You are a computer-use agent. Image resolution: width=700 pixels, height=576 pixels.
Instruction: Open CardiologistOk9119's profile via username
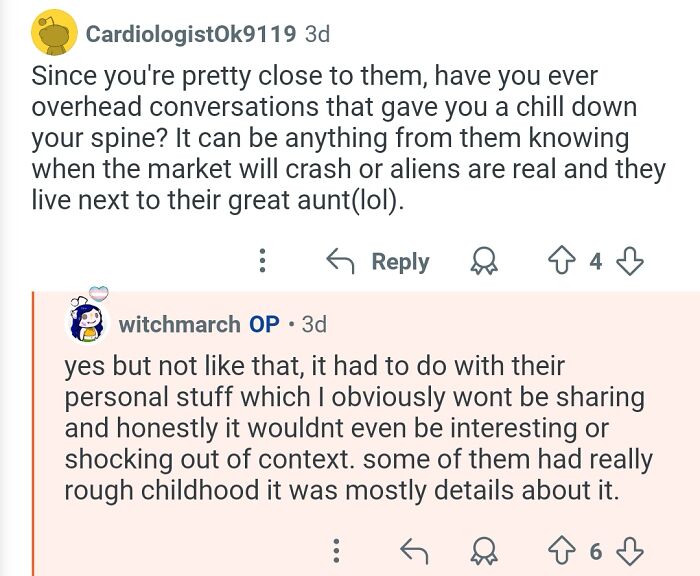(x=191, y=34)
